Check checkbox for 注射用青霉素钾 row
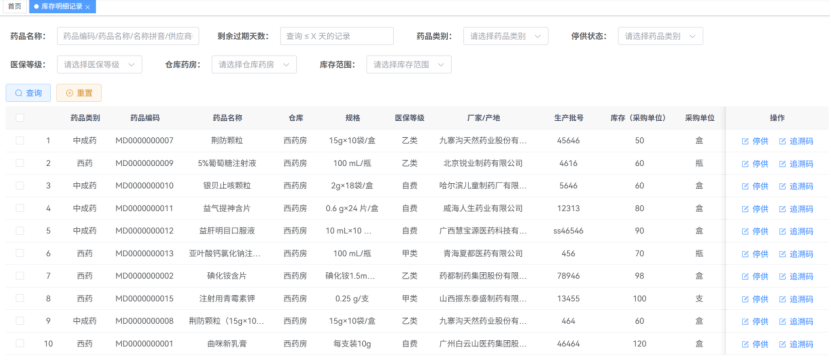 pos(20,298)
